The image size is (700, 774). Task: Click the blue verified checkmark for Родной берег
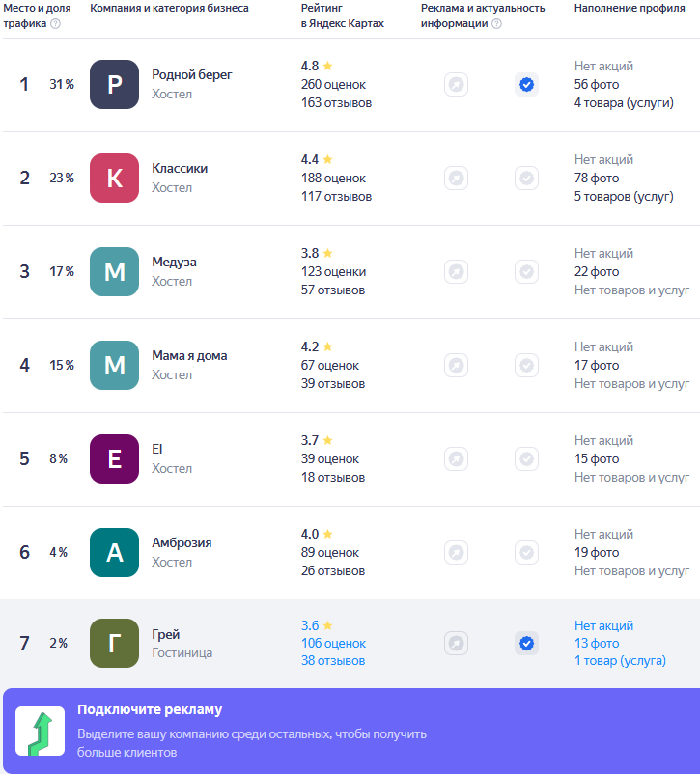tap(526, 84)
